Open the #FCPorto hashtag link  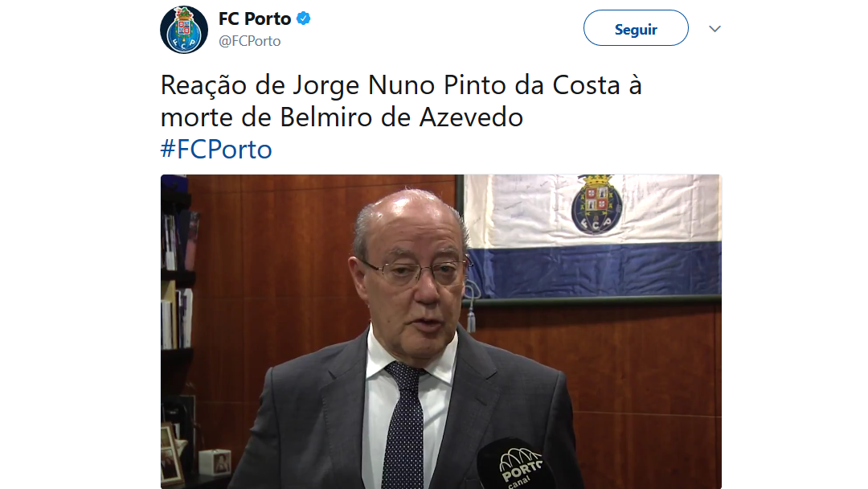(216, 149)
